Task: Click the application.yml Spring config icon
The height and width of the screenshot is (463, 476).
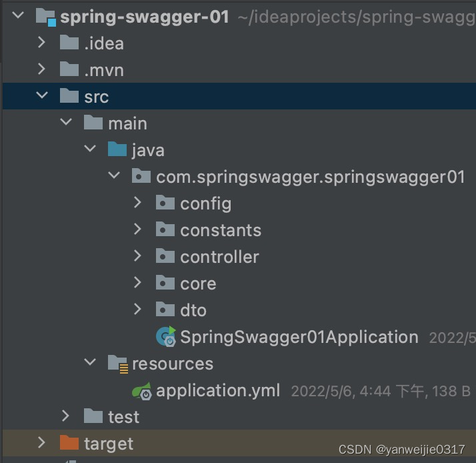Action: click(x=142, y=391)
